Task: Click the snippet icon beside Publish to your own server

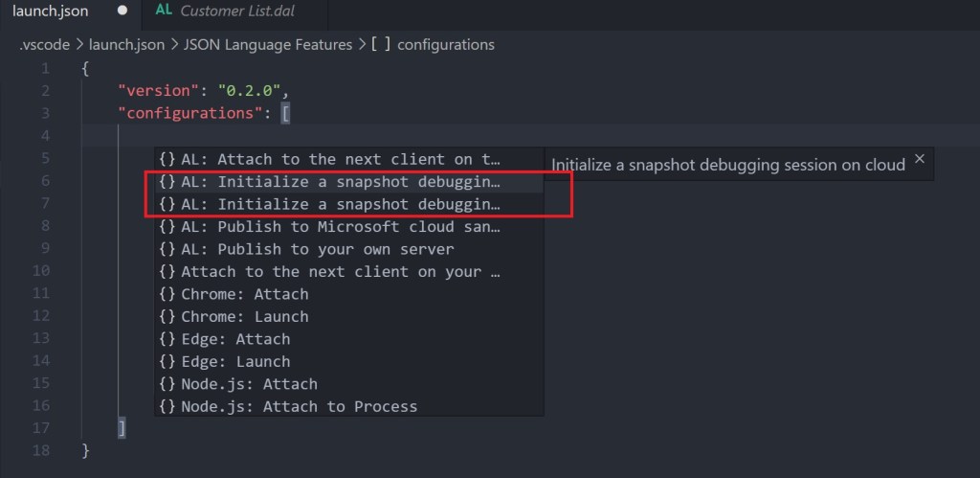Action: pos(167,249)
